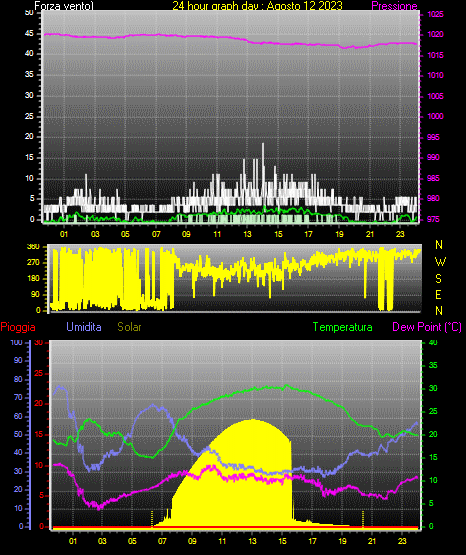This screenshot has height=555, width=466.
Task: Click hour 21 on temperature graph axis
Action: click(372, 541)
